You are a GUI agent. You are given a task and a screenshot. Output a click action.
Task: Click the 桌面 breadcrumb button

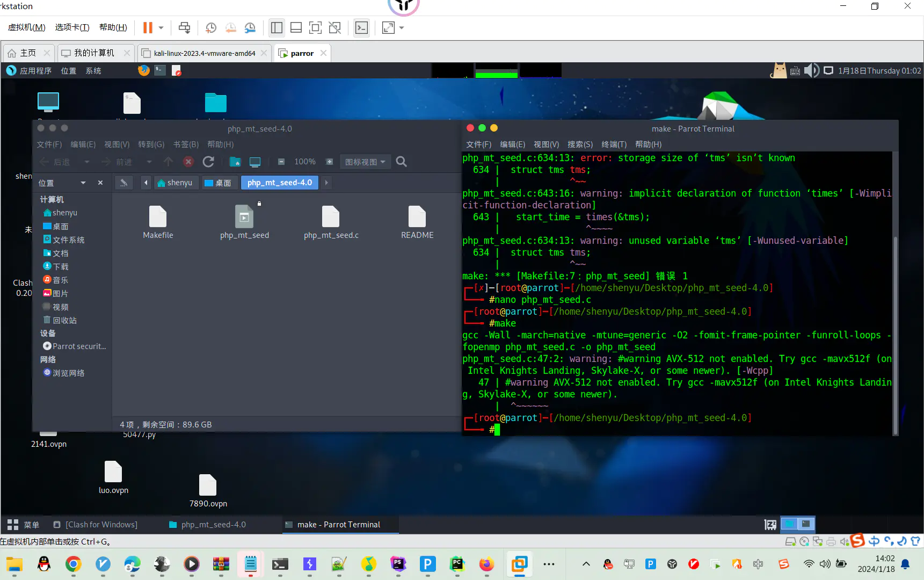point(219,183)
